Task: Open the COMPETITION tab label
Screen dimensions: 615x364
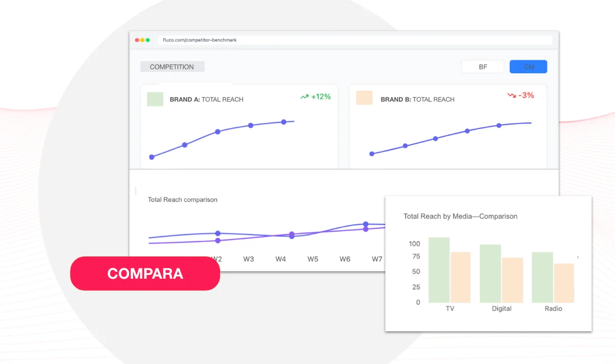Action: pos(172,67)
